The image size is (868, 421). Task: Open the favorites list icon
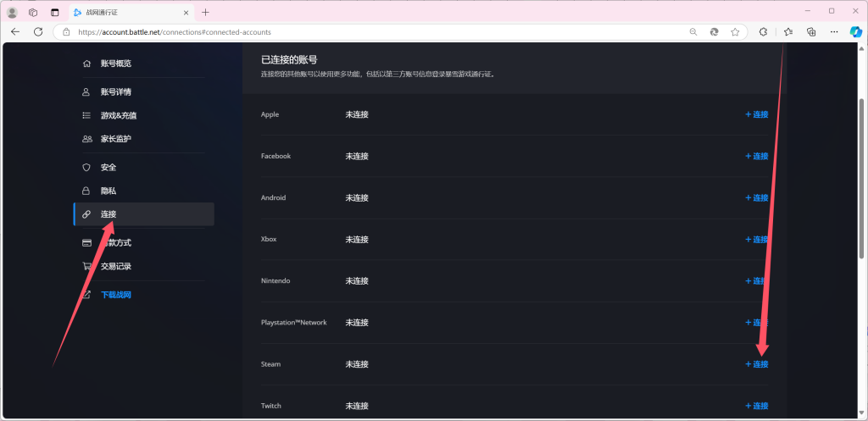pyautogui.click(x=788, y=32)
